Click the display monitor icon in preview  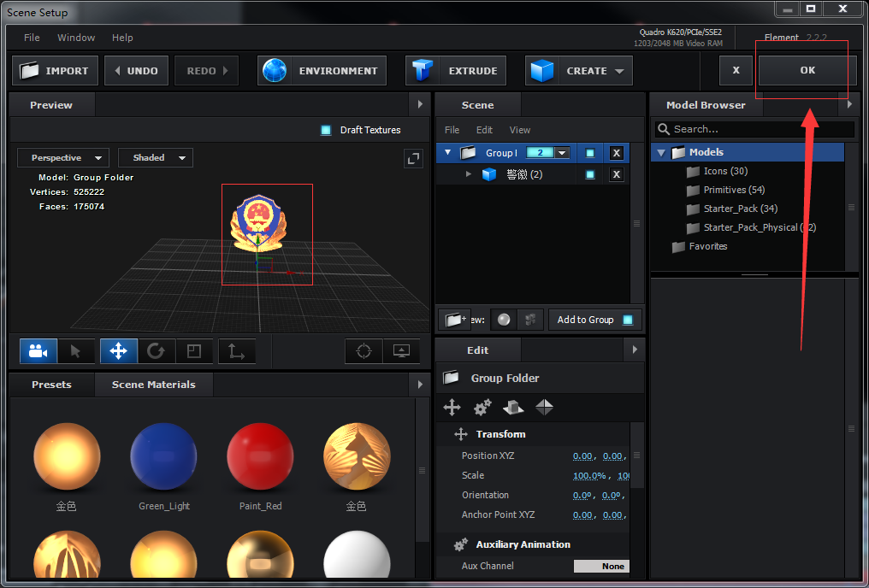401,351
